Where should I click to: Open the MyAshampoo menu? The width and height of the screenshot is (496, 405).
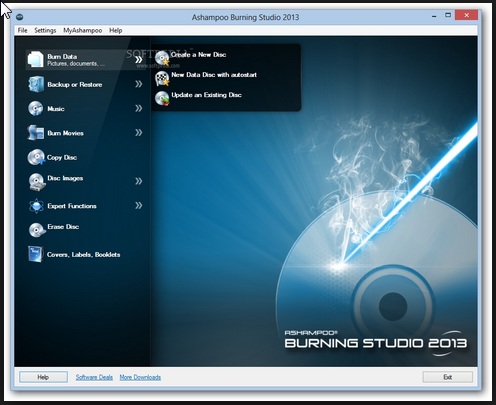click(x=83, y=30)
